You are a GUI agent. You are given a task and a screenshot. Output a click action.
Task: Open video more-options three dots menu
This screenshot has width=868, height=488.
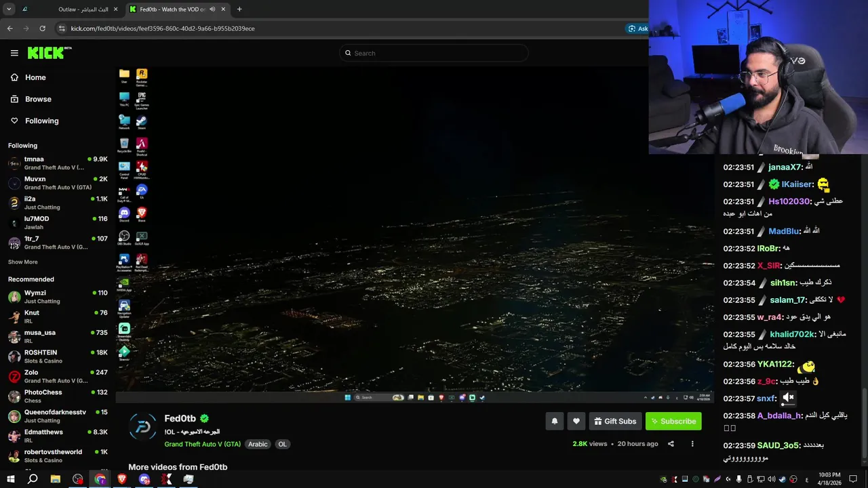[x=692, y=444]
